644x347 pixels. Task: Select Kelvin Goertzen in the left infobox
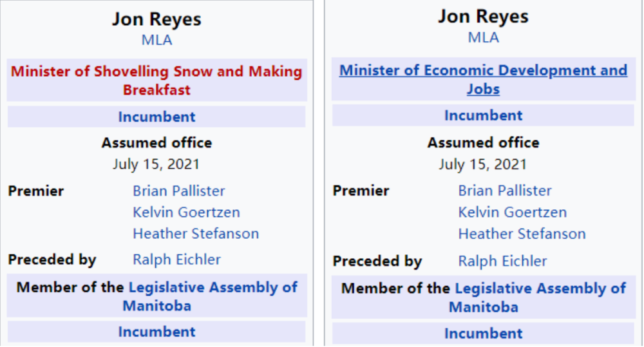coord(186,212)
